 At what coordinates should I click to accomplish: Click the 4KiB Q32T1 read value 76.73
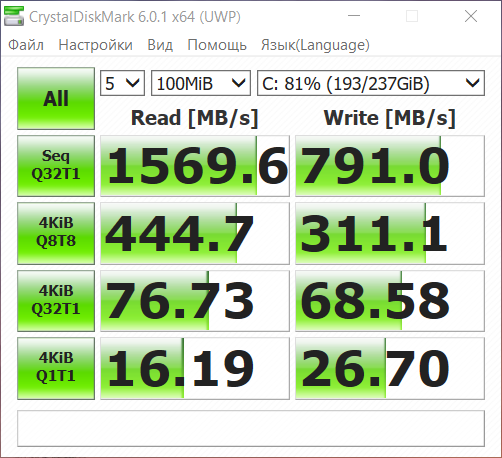(x=195, y=301)
